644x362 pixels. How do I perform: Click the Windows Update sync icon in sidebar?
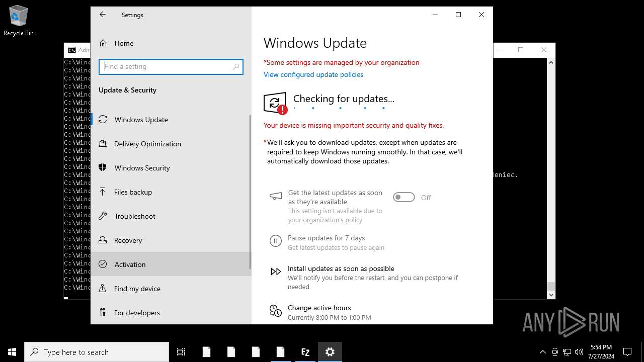pyautogui.click(x=103, y=120)
